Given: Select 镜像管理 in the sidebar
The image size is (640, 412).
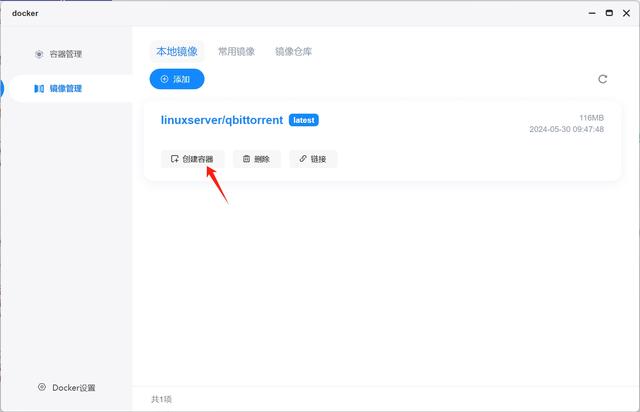Looking at the screenshot, I should click(x=71, y=88).
